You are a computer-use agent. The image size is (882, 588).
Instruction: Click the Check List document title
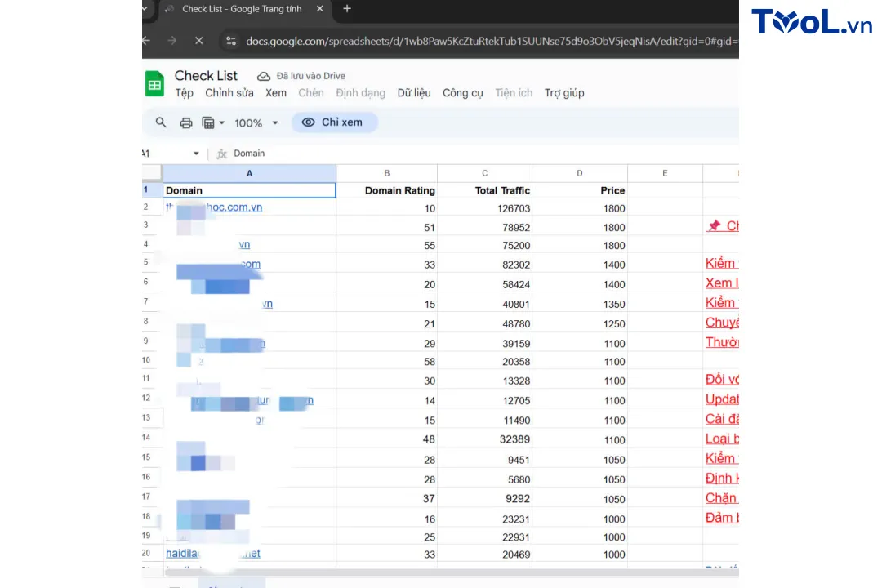[x=206, y=76]
